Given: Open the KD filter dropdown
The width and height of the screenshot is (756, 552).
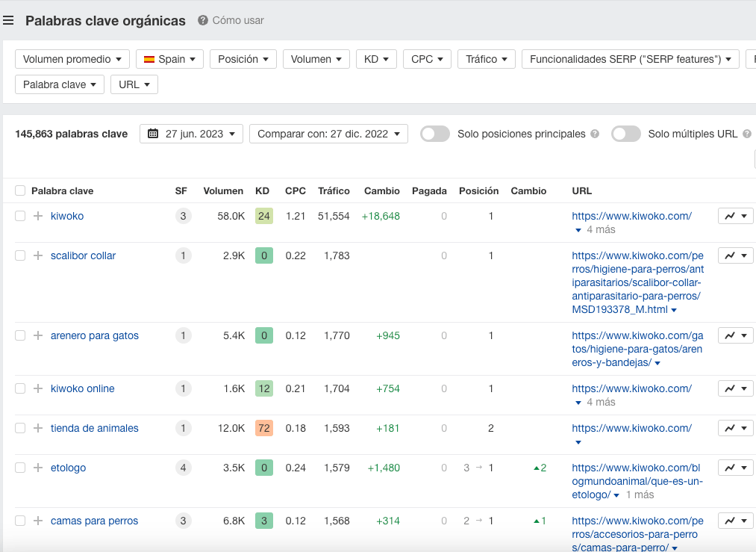Looking at the screenshot, I should pos(376,58).
